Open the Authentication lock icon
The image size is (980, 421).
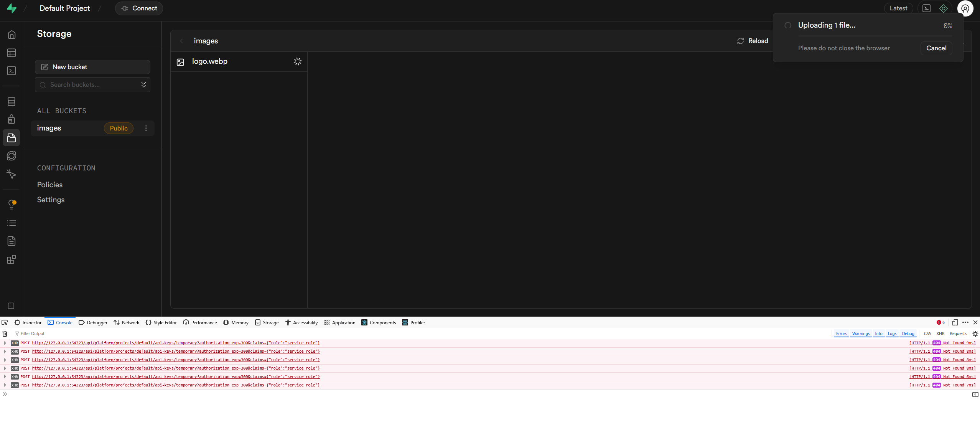(12, 119)
